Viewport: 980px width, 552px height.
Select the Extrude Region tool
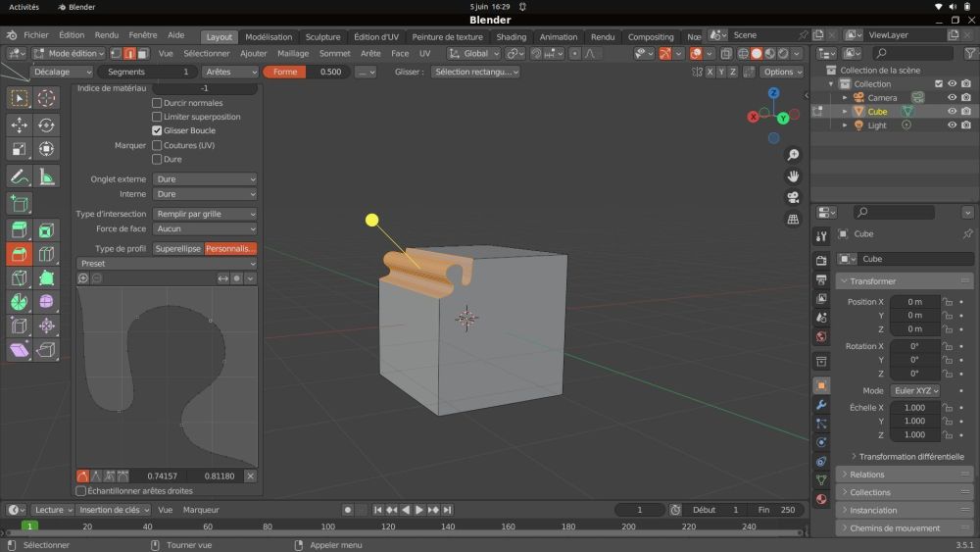[20, 229]
